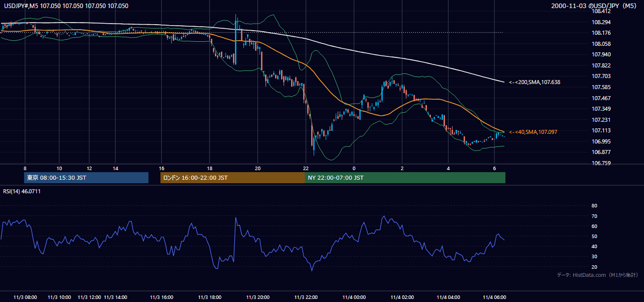
Task: Click the 11/3 14:00 bottom time label
Action: (115, 297)
